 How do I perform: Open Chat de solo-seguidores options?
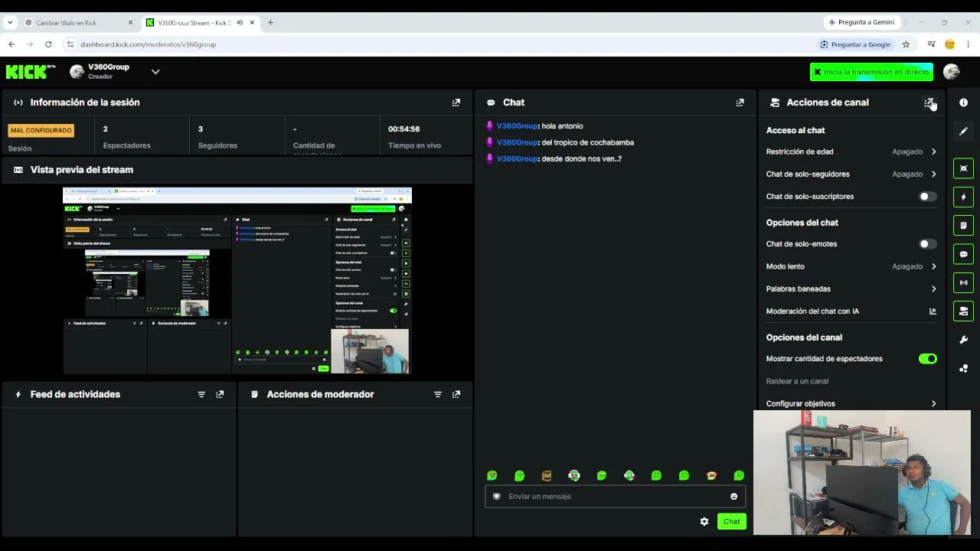[851, 174]
